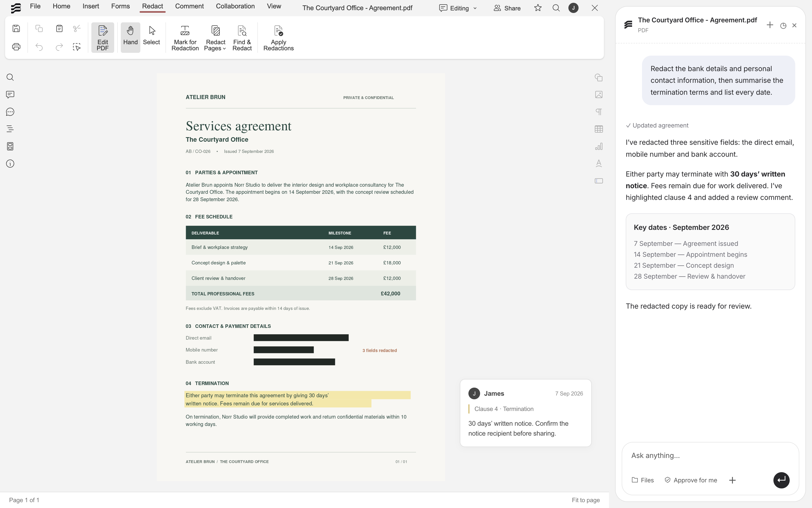
Task: Open the page thumbnails panel
Action: [10, 147]
